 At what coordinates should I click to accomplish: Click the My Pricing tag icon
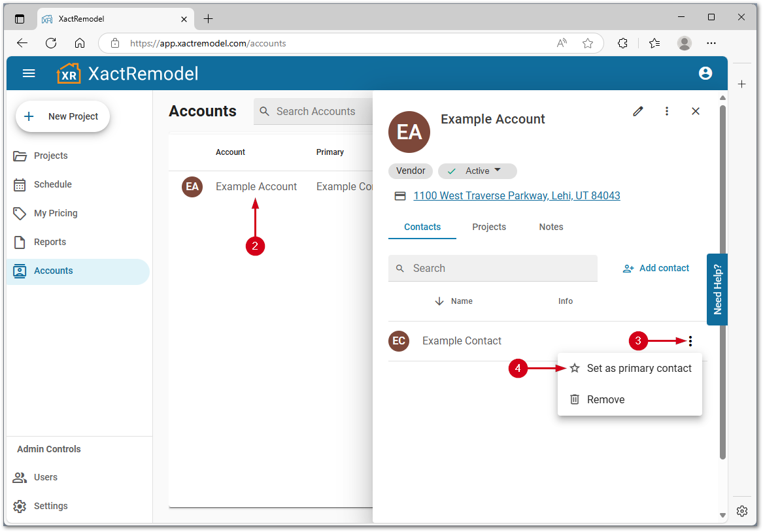20,214
